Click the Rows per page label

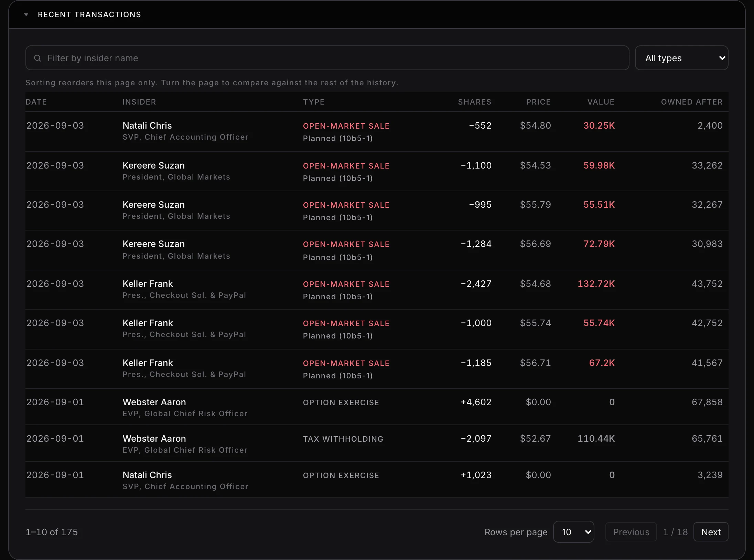pyautogui.click(x=516, y=532)
